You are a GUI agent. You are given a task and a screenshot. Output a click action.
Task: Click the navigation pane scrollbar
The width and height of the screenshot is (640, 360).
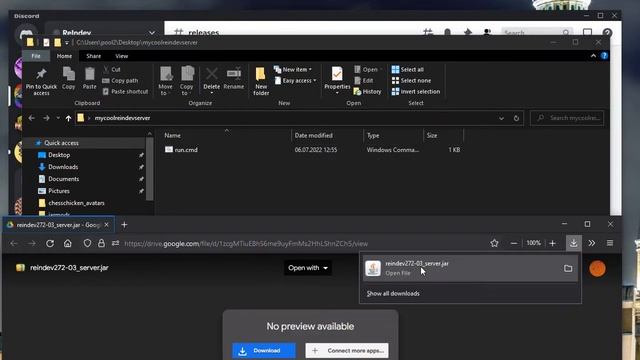[149, 168]
